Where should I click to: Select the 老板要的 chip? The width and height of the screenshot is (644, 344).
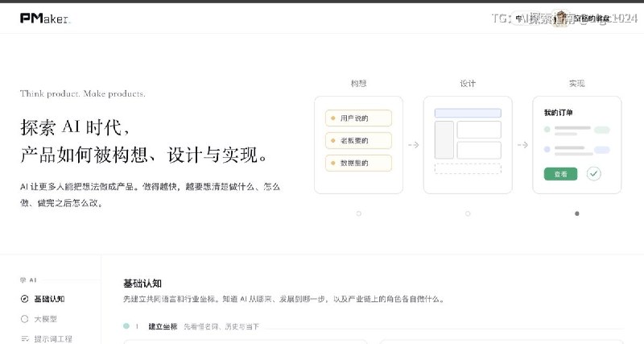[358, 140]
